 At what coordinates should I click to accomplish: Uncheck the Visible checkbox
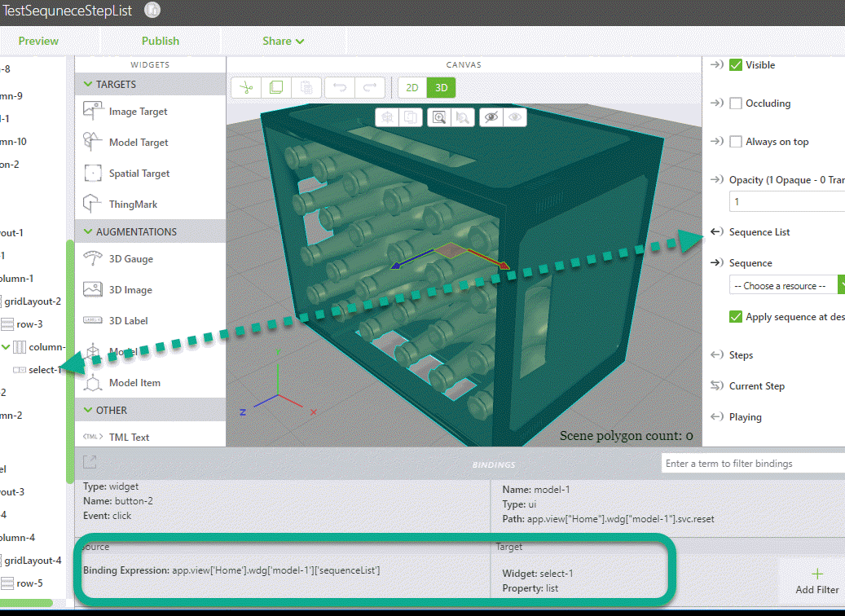coord(736,65)
